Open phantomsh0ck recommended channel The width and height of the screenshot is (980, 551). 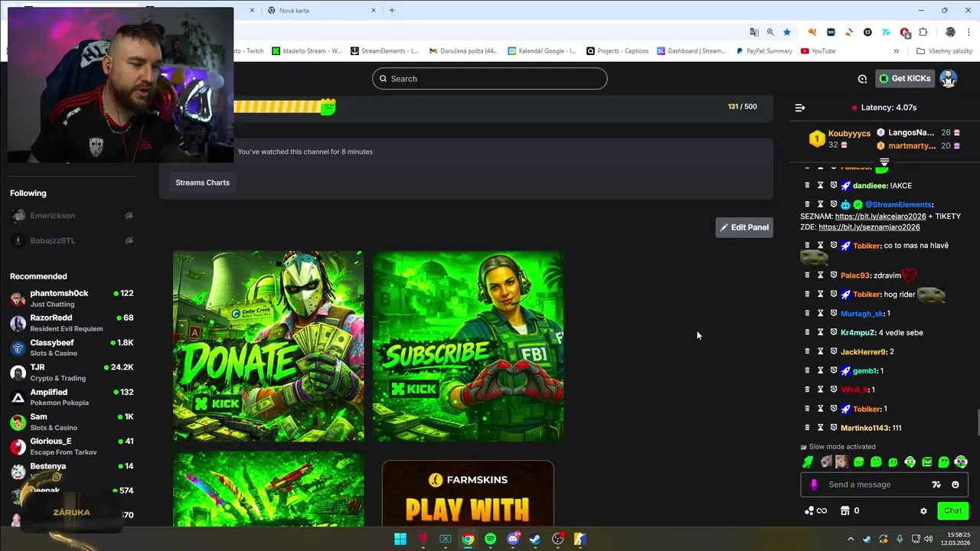click(x=72, y=298)
